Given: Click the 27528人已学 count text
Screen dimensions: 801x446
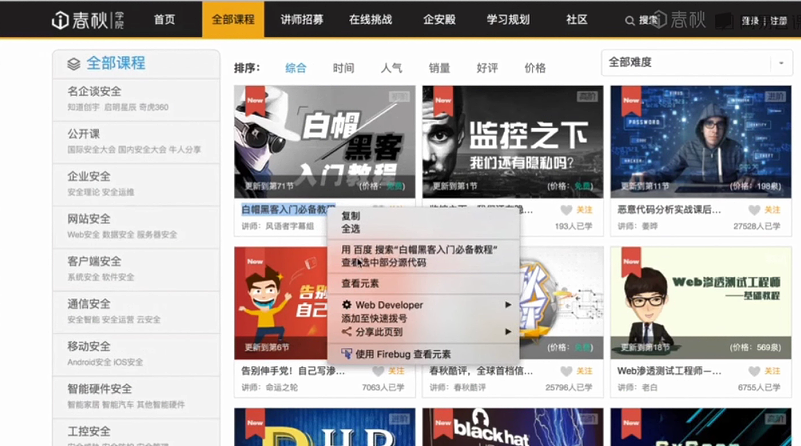Looking at the screenshot, I should pyautogui.click(x=757, y=226).
